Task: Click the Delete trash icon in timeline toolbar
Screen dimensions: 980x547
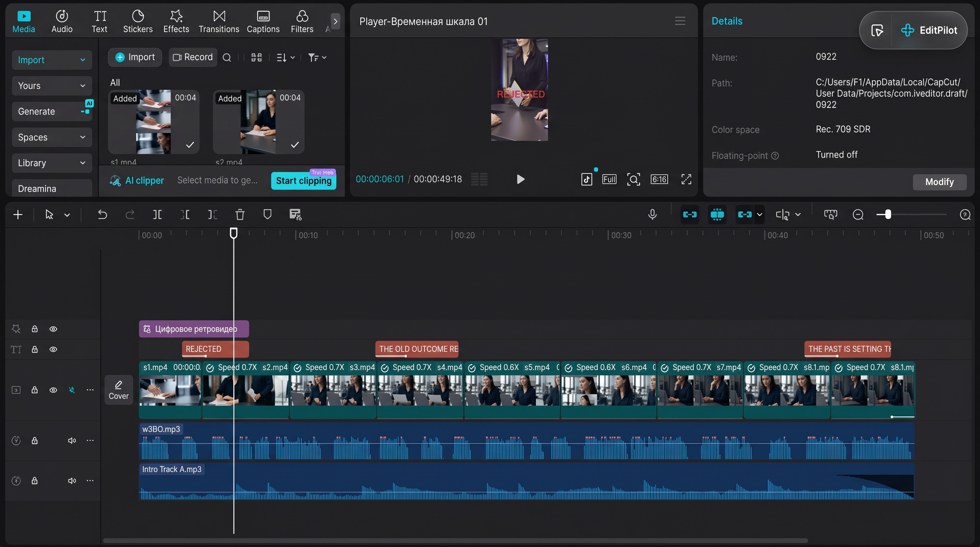Action: [240, 214]
